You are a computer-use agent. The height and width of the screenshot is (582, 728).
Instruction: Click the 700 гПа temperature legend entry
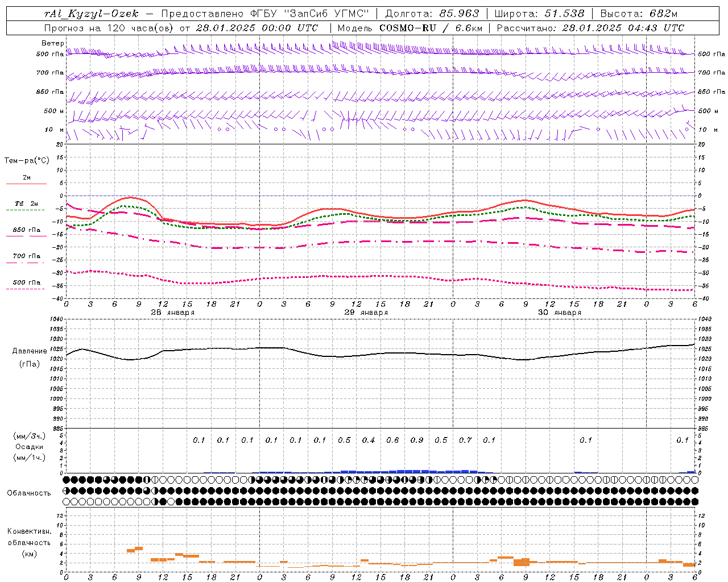pos(27,256)
